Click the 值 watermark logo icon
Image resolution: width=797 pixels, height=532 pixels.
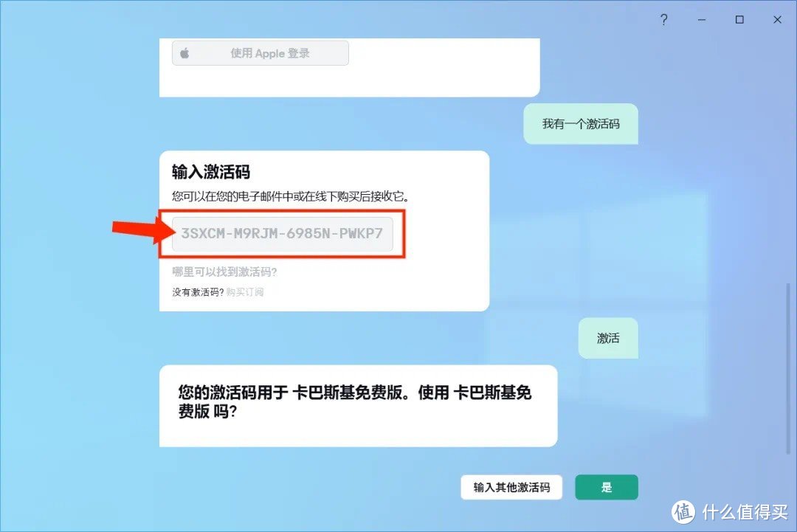(683, 511)
